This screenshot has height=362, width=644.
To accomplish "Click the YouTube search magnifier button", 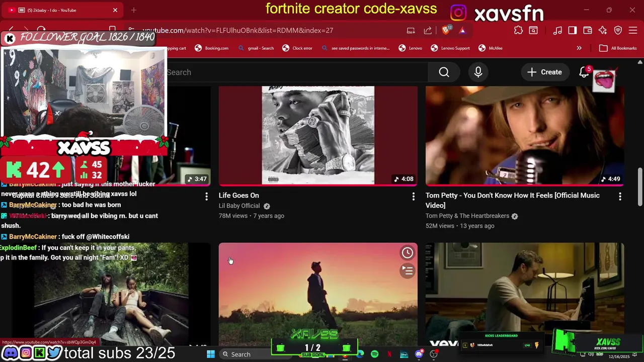I will pyautogui.click(x=444, y=72).
